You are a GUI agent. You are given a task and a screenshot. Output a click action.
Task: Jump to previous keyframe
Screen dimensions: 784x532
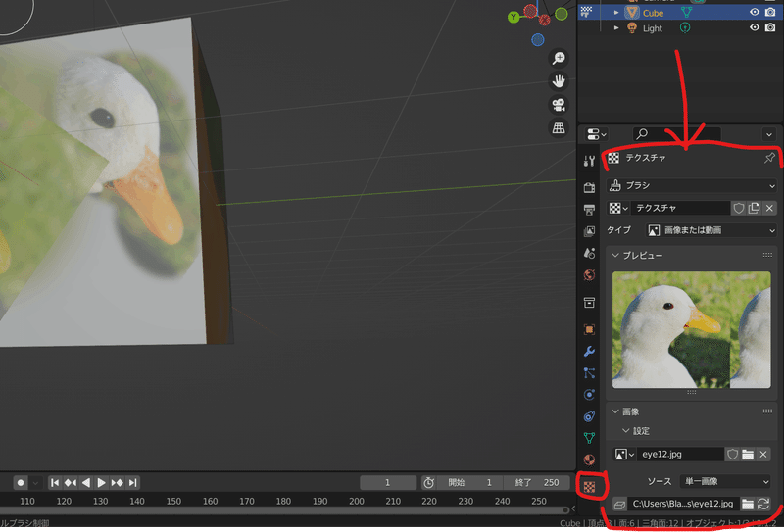tap(71, 482)
